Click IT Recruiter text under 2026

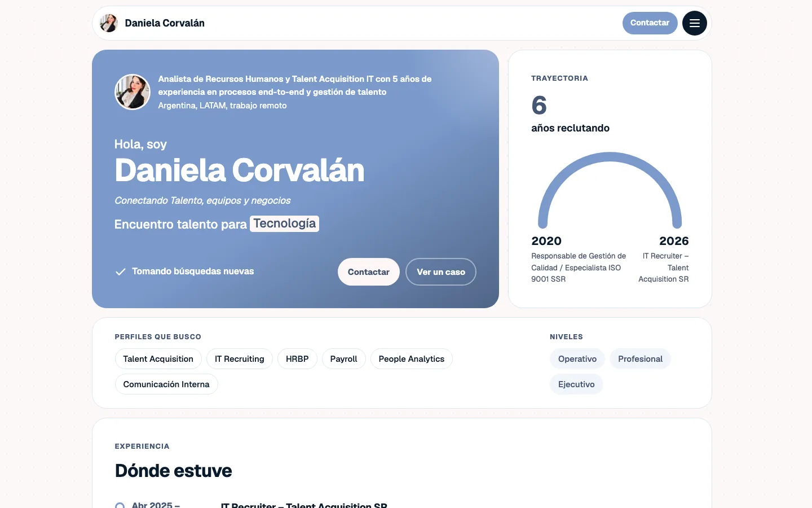[x=664, y=268]
